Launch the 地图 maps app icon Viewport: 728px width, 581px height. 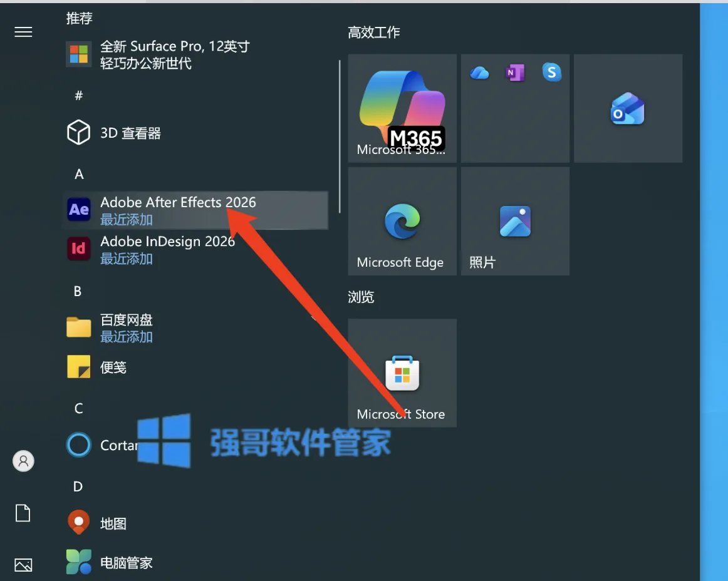pyautogui.click(x=79, y=523)
